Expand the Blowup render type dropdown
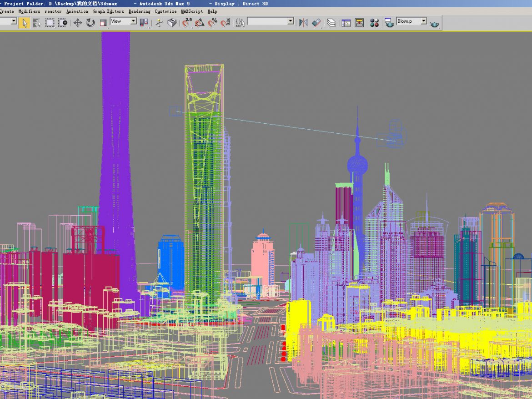Viewport: 532px width, 399px height. click(424, 21)
